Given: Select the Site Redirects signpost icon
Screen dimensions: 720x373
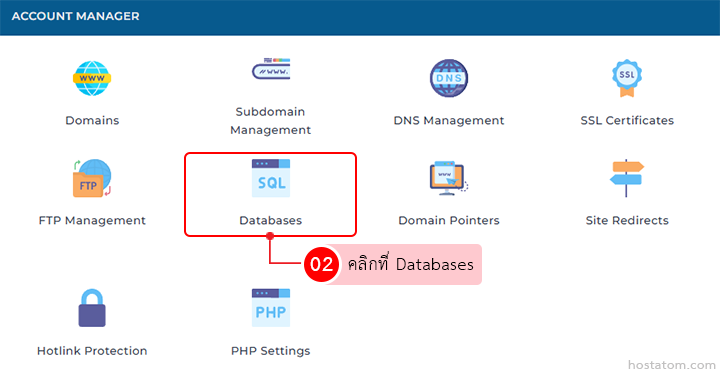Looking at the screenshot, I should tap(627, 178).
